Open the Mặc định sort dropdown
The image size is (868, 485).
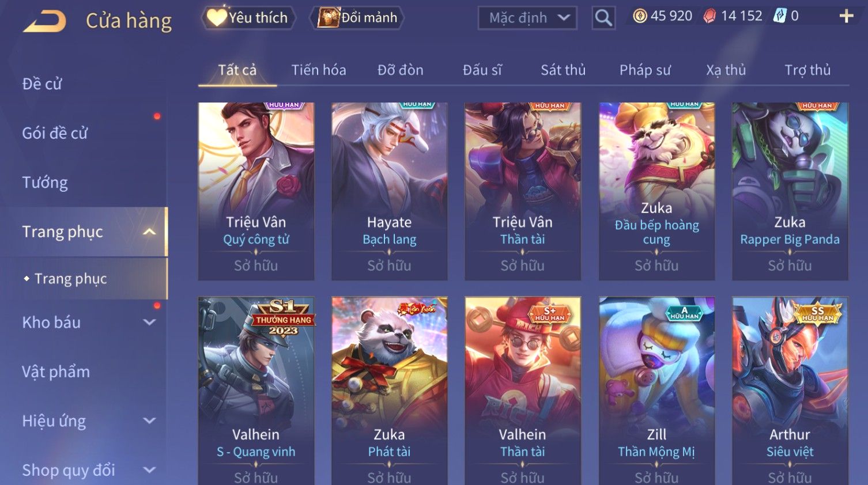pyautogui.click(x=527, y=18)
